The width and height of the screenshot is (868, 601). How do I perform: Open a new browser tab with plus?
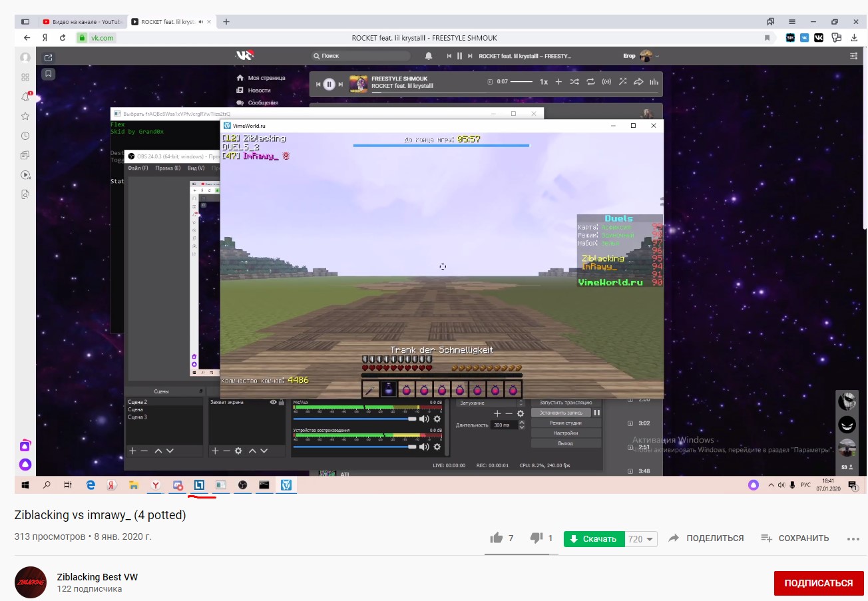(226, 21)
